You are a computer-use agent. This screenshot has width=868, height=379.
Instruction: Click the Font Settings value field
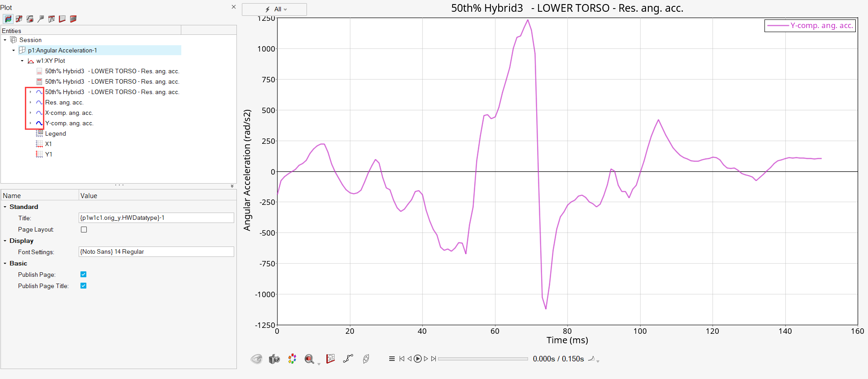click(156, 252)
